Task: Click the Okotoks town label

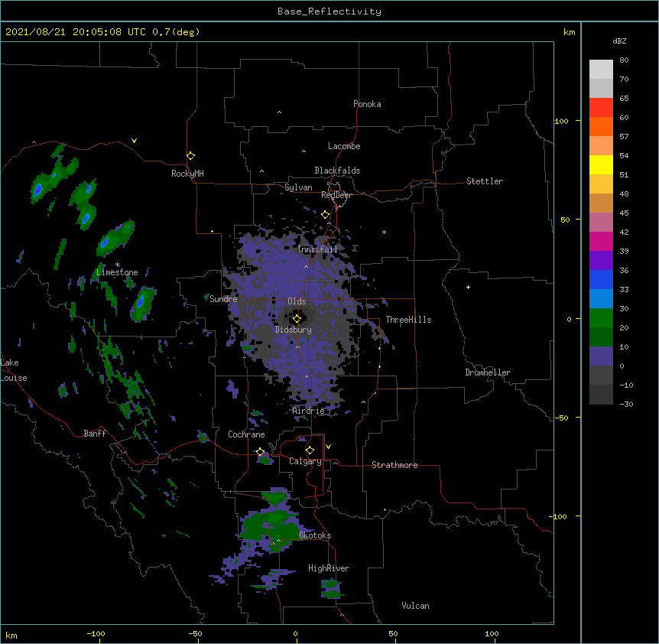Action: 315,535
